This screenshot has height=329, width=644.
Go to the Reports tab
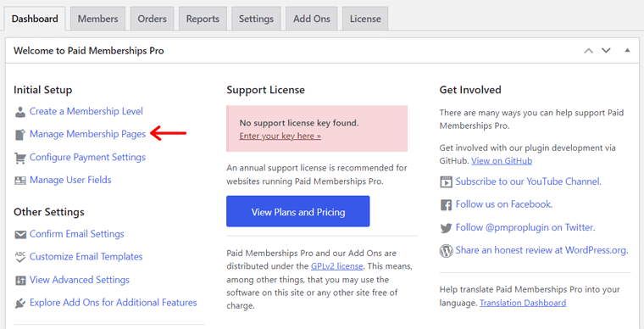tap(203, 19)
